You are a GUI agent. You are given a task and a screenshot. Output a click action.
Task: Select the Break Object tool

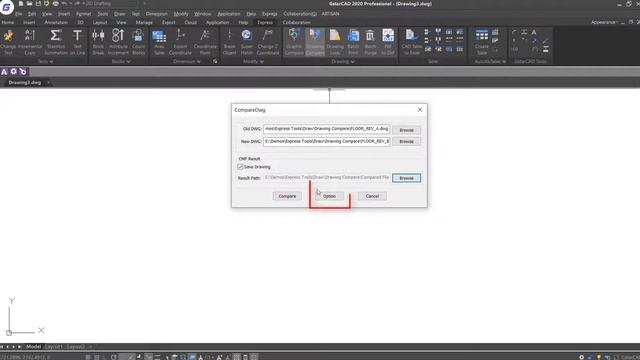click(229, 42)
